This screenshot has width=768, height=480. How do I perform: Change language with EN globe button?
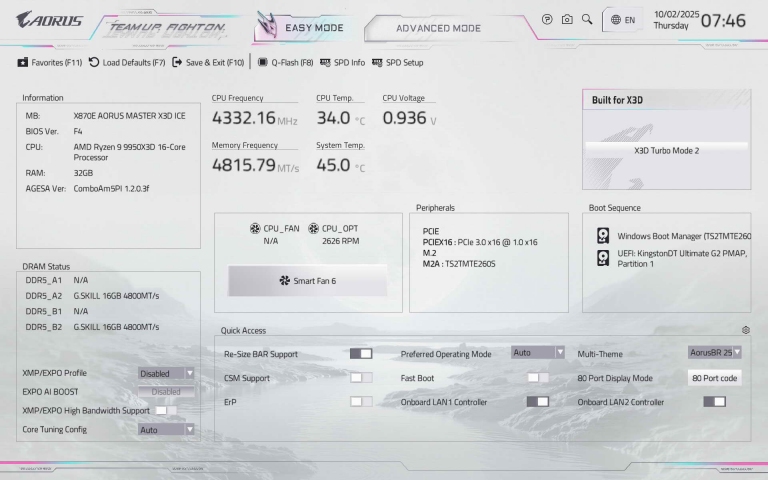click(x=623, y=20)
